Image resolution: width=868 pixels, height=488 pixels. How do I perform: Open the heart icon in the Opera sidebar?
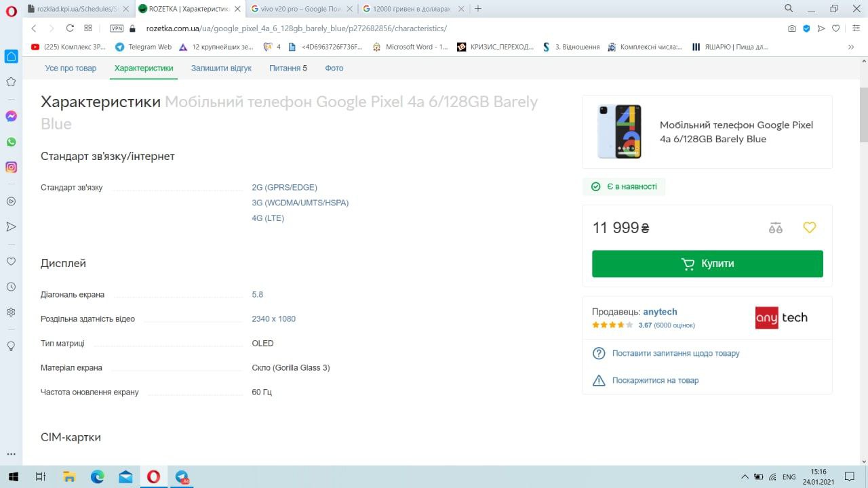[11, 261]
